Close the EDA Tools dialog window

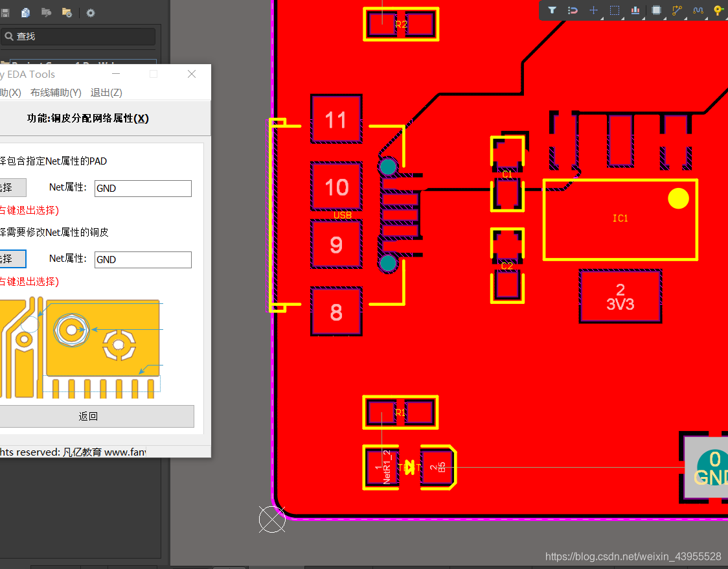(x=192, y=74)
